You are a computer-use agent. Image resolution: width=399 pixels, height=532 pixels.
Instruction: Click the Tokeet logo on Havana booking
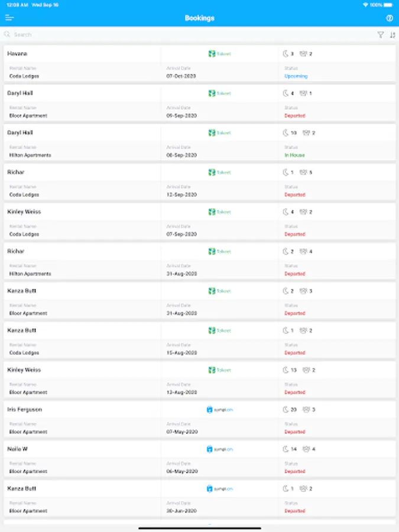219,54
